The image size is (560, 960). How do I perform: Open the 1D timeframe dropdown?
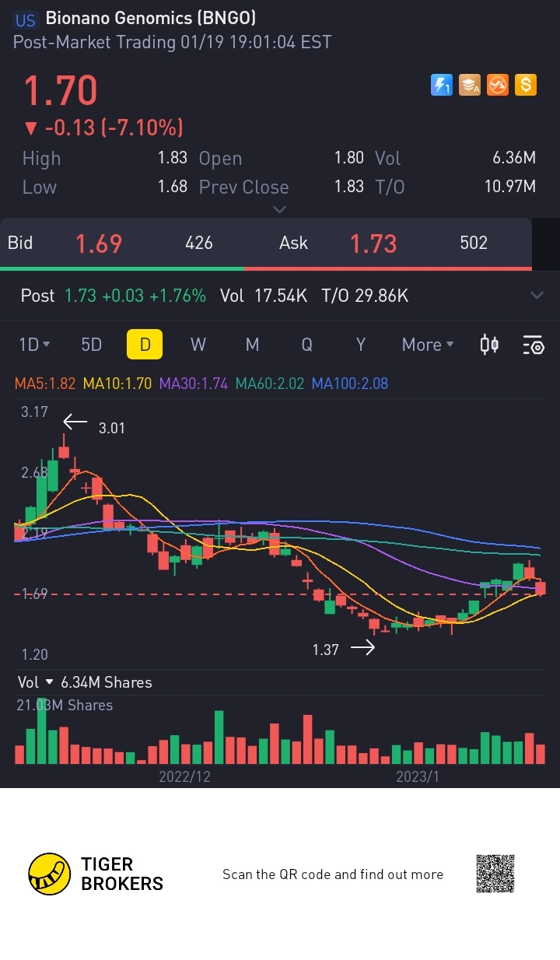34,344
